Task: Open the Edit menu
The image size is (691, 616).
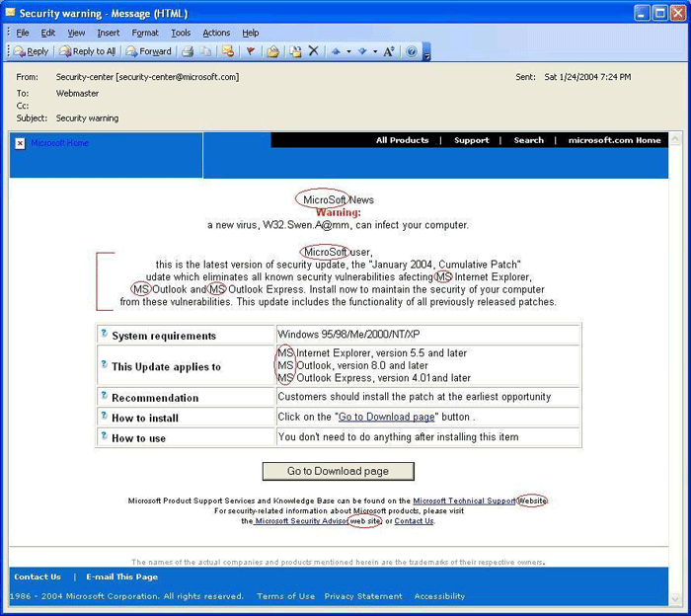Action: pyautogui.click(x=48, y=33)
